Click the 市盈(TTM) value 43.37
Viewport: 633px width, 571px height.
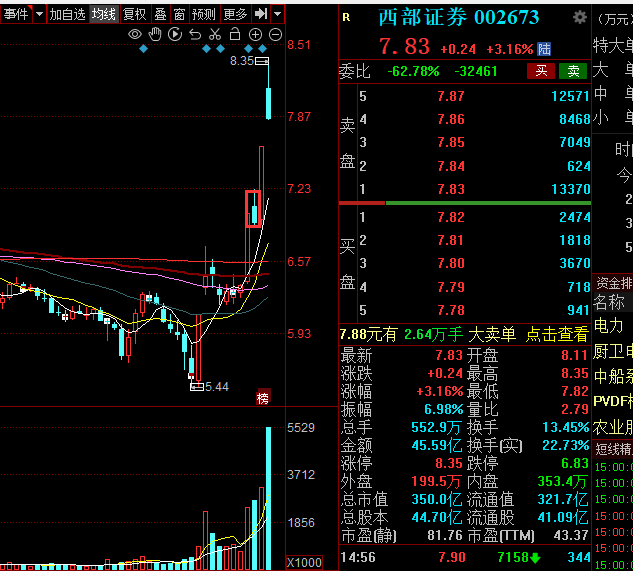pos(571,535)
